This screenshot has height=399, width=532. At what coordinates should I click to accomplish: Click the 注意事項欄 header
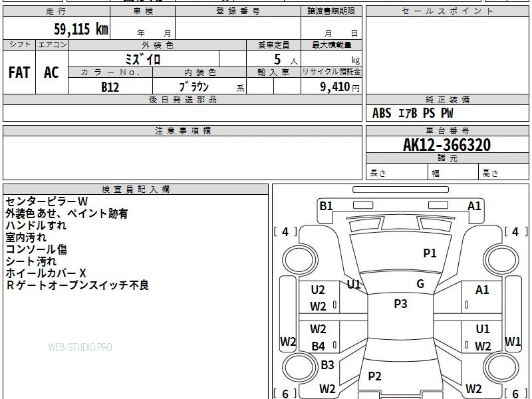pos(182,130)
